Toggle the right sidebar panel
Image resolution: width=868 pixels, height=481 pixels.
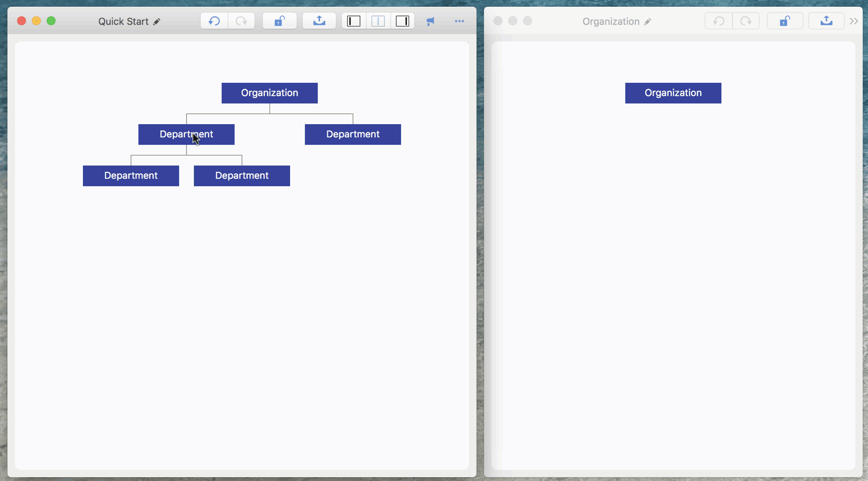pos(402,21)
